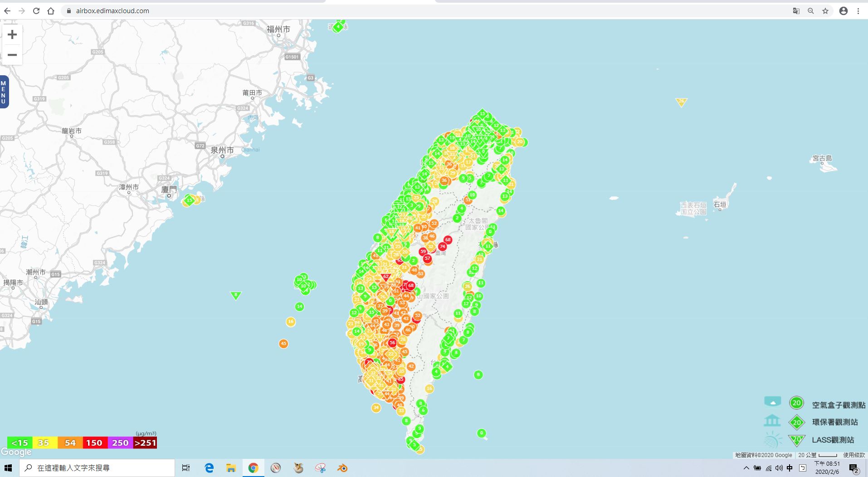The height and width of the screenshot is (477, 868).
Task: Click the taskbar search box
Action: 97,468
